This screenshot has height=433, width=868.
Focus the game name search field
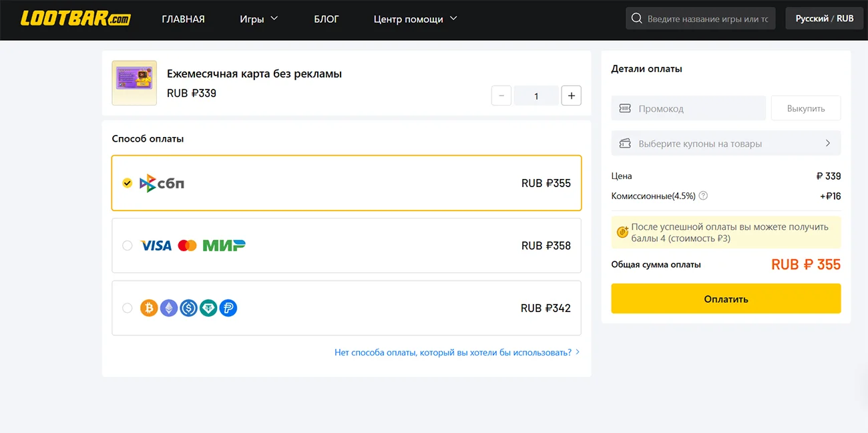(700, 19)
